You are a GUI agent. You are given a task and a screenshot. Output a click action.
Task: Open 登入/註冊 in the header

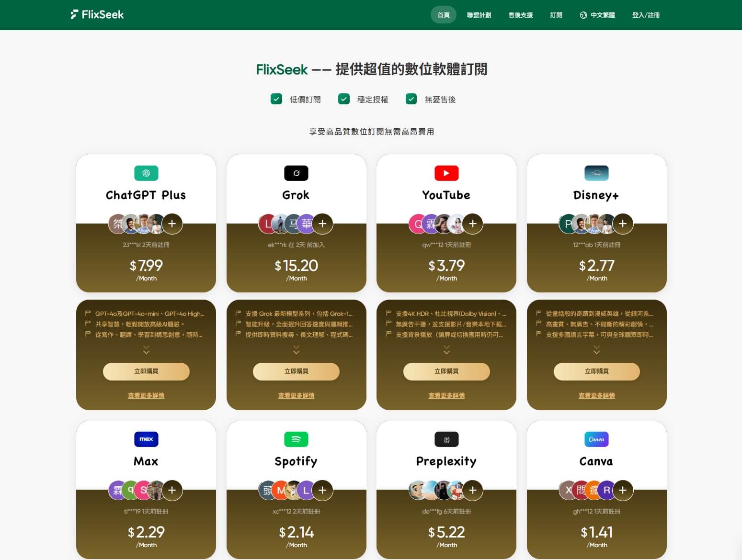646,15
